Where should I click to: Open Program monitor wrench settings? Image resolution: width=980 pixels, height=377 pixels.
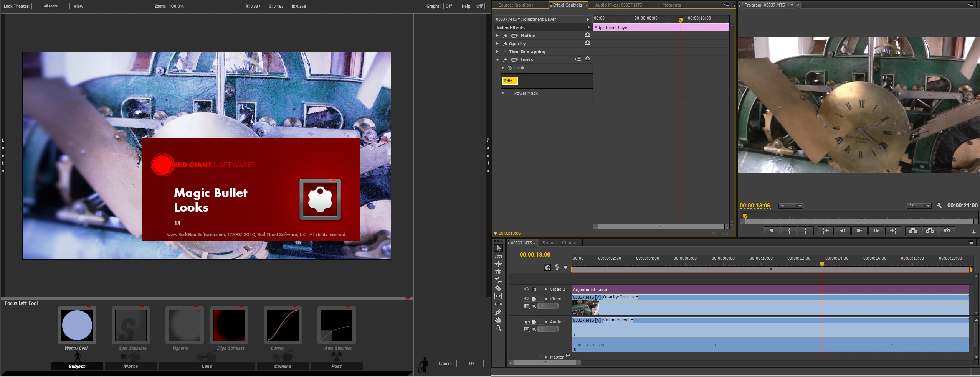tap(939, 206)
